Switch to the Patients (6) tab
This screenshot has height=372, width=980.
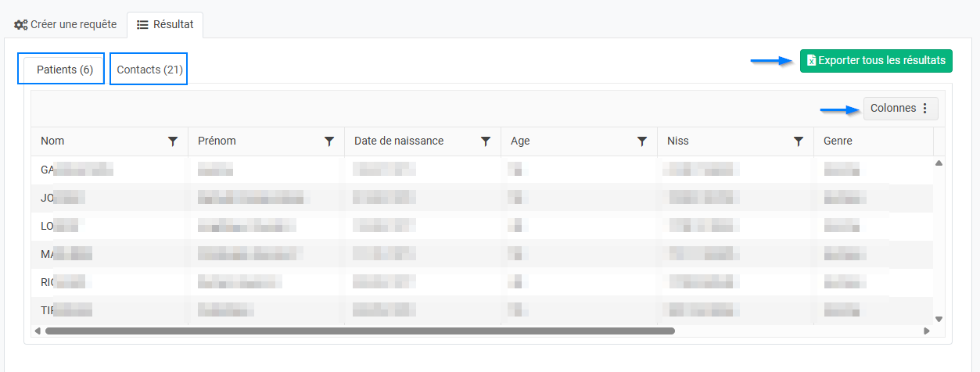point(65,70)
